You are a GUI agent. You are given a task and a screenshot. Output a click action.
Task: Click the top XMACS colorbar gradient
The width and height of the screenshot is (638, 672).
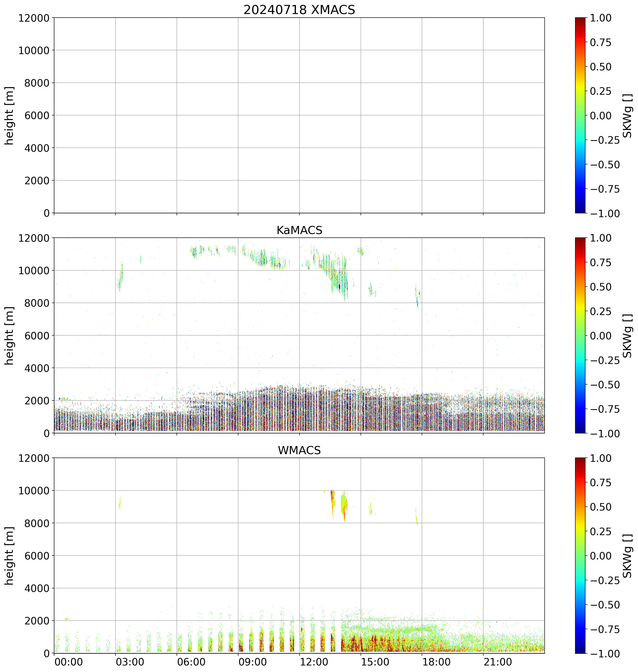(580, 115)
